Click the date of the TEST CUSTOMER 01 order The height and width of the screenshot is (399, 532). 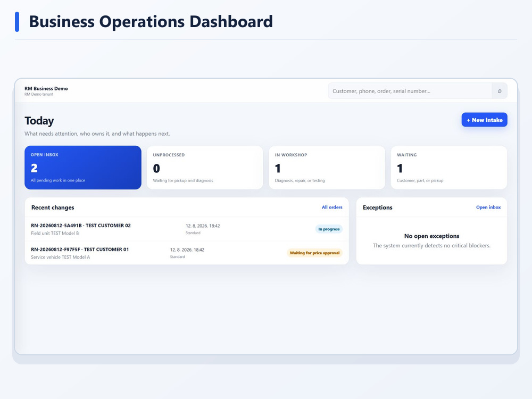pyautogui.click(x=187, y=250)
